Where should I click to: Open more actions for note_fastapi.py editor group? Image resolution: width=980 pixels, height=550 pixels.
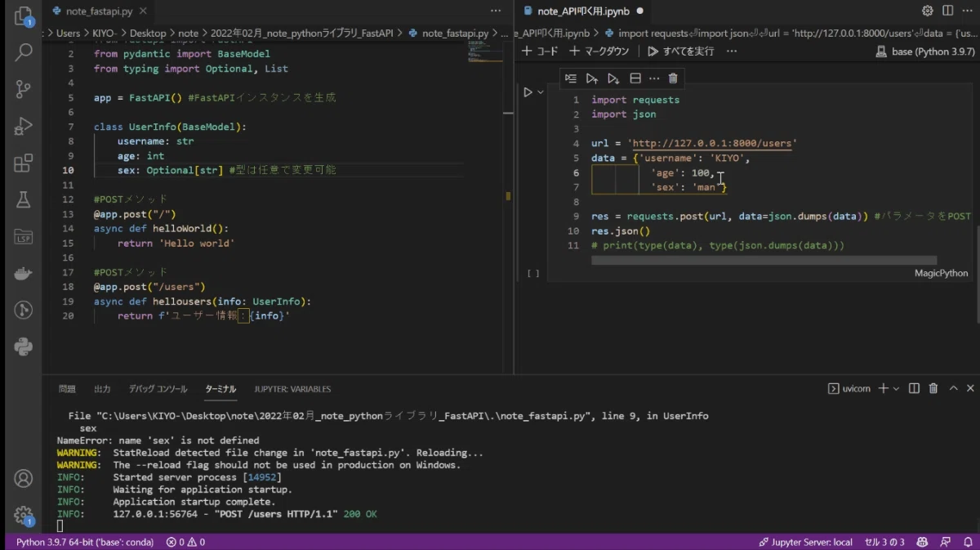coord(496,11)
